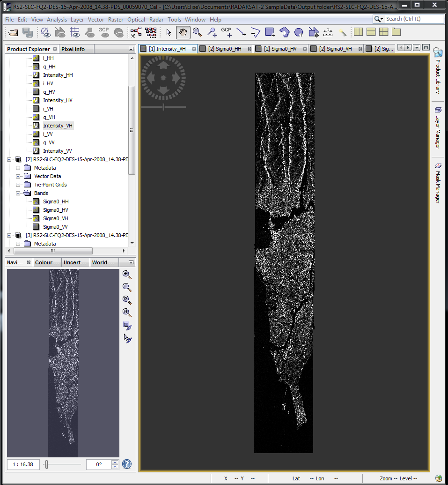Tile windows evenly in grid
This screenshot has height=485, width=448.
click(383, 32)
